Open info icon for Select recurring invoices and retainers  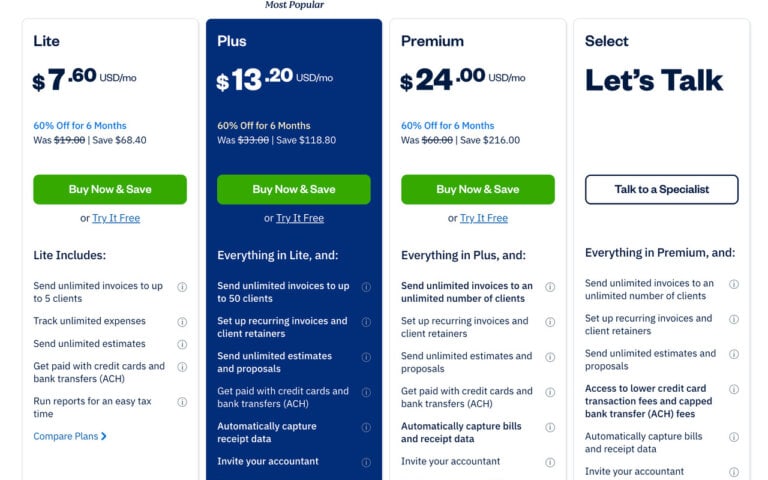click(x=734, y=319)
